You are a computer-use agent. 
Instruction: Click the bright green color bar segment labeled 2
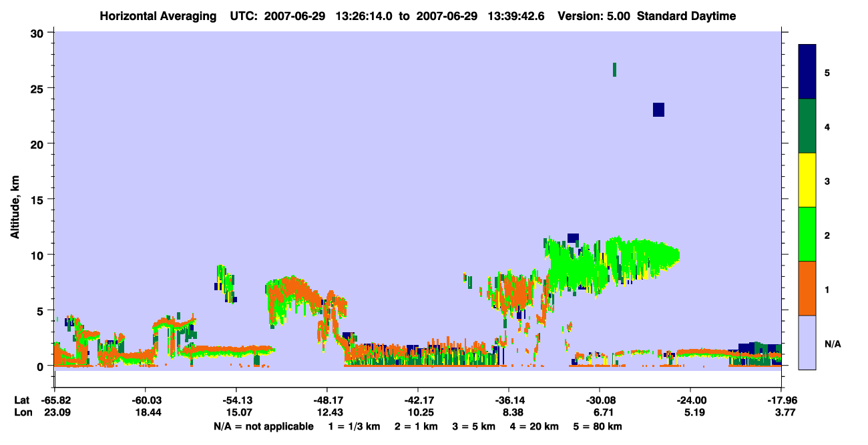807,234
